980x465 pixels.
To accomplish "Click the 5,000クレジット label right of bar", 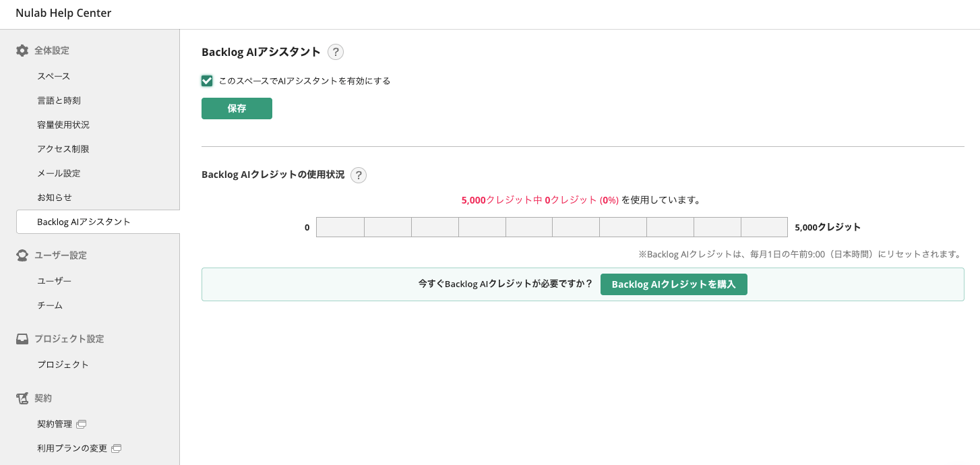I will coord(828,227).
